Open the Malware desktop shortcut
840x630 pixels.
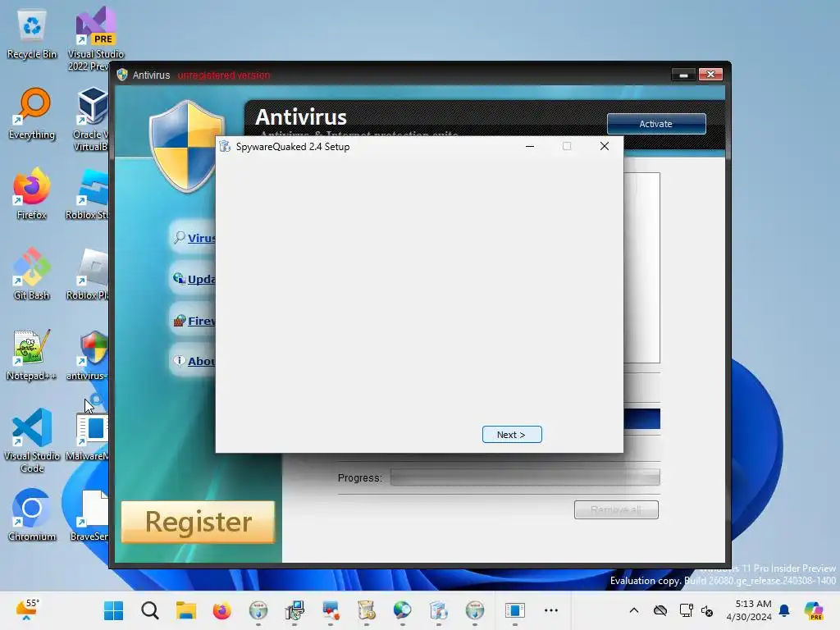[88, 436]
